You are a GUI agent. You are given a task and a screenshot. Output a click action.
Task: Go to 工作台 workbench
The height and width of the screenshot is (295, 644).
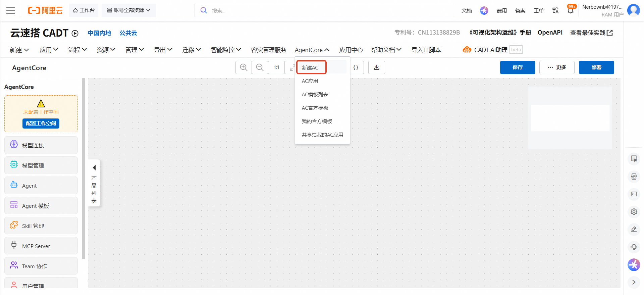click(x=84, y=10)
